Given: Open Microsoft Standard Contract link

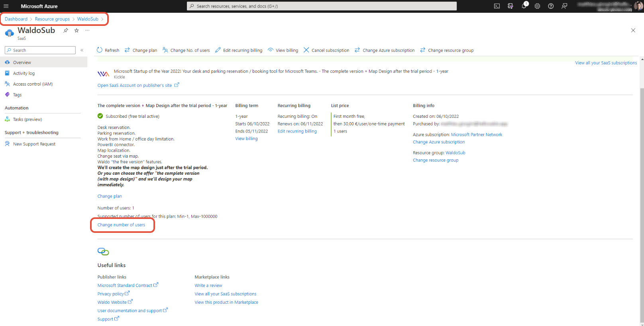Looking at the screenshot, I should (x=128, y=285).
